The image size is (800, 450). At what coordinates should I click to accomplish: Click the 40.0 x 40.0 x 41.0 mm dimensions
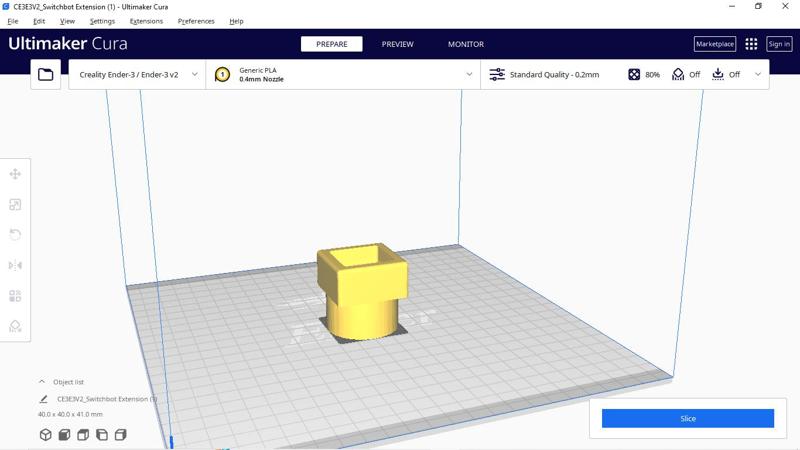click(x=70, y=414)
